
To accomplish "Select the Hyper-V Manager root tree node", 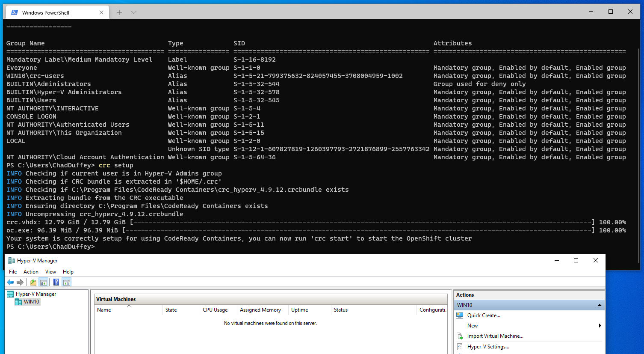I will [x=36, y=294].
